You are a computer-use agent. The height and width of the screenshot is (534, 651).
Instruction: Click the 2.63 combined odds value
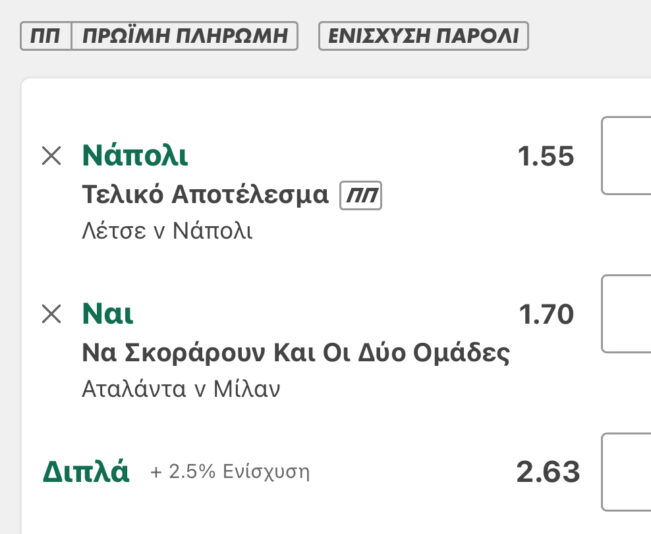pos(548,472)
